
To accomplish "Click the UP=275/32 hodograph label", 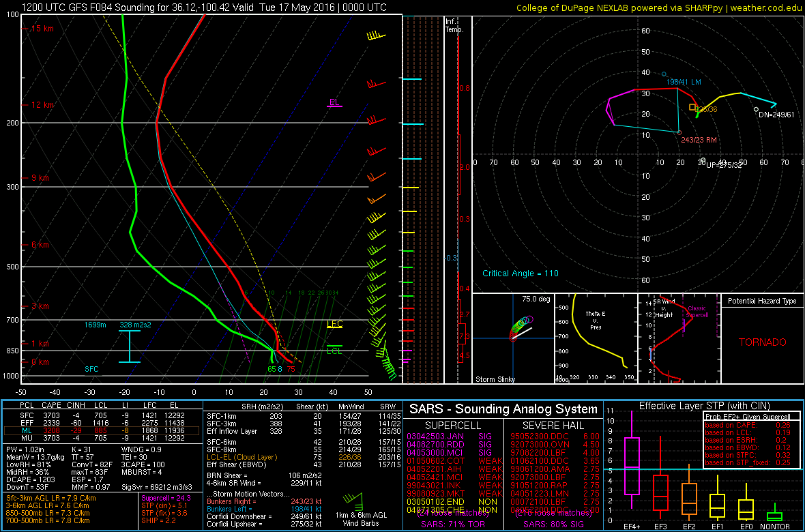I will pos(724,165).
